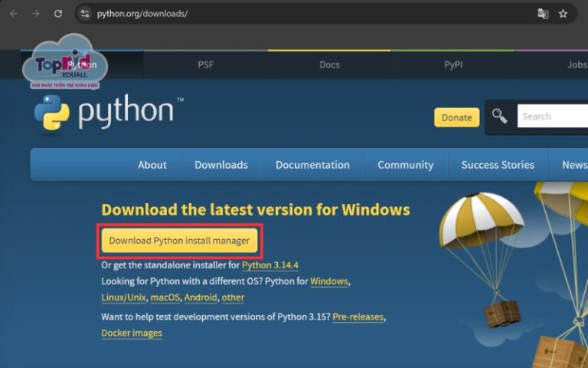Open the Downloads menu
588x368 pixels.
pyautogui.click(x=221, y=165)
